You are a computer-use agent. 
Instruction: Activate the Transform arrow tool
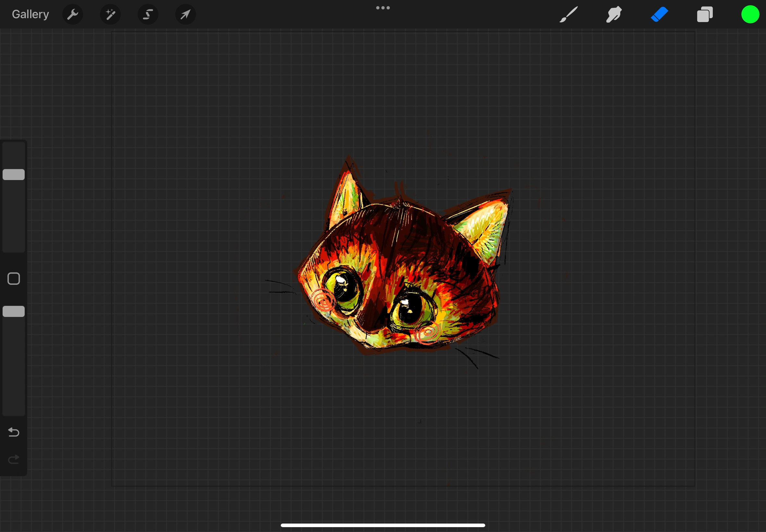click(185, 14)
